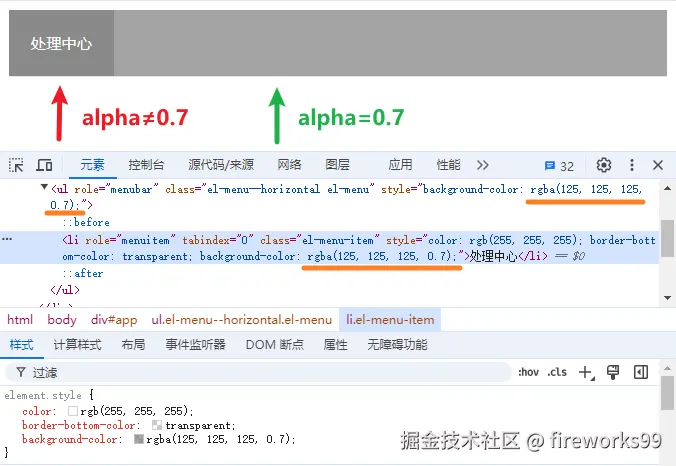Activate the inspect element picker icon
The height and width of the screenshot is (466, 676).
pyautogui.click(x=17, y=165)
